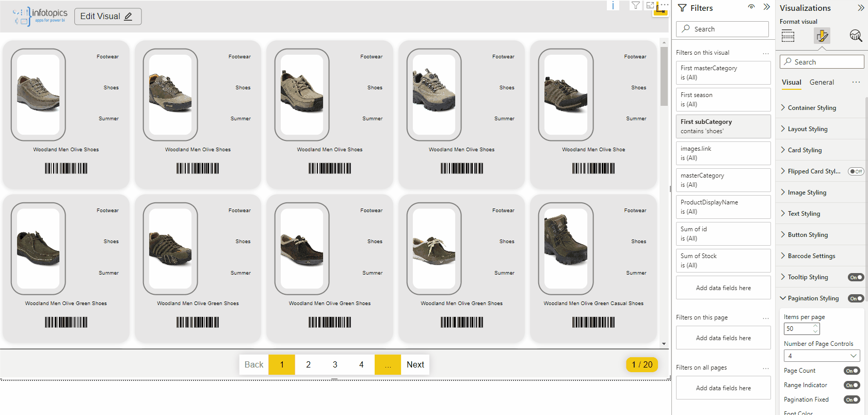Click the Filters pane Search field

coord(722,29)
